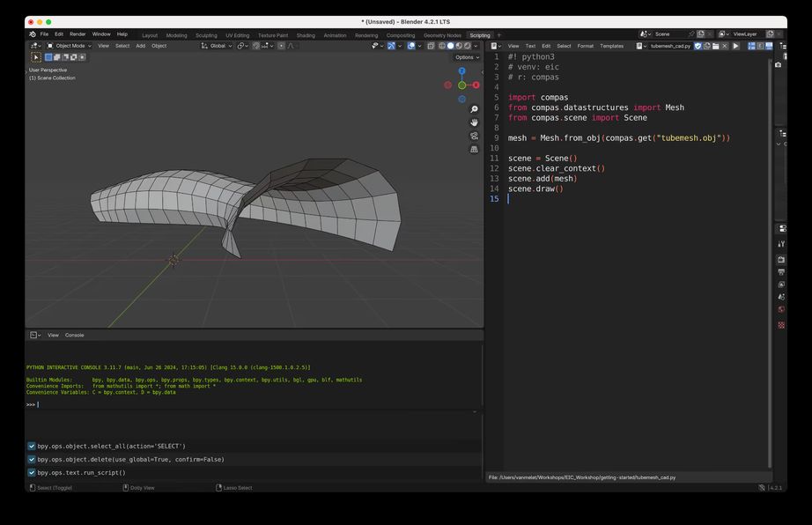
Task: Pin the scene with the pin icon
Action: click(x=692, y=34)
